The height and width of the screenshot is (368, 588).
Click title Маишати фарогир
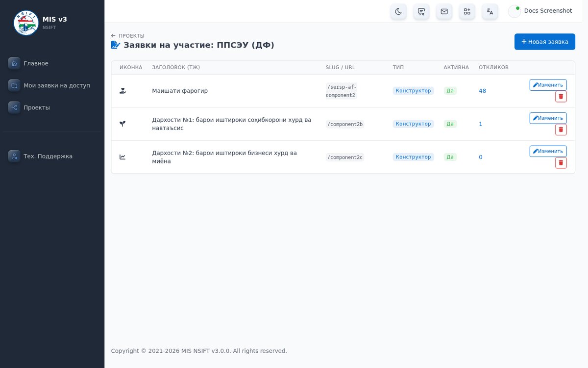(180, 91)
